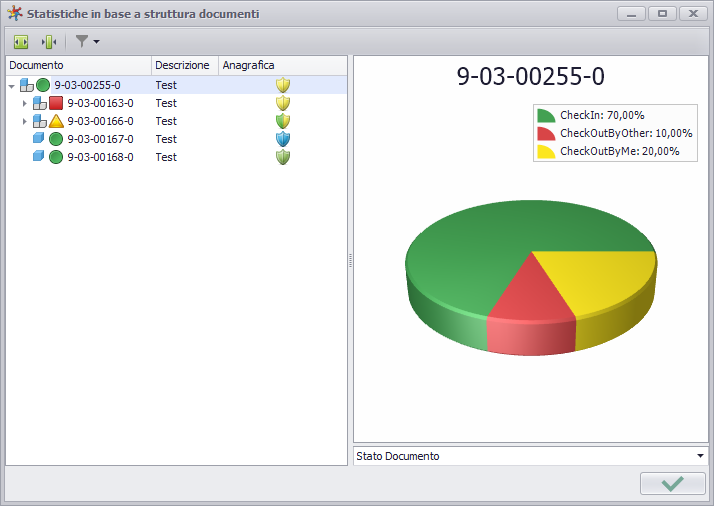The width and height of the screenshot is (714, 506).
Task: Click green-yellow shield in 9-03-00166-0 row
Action: 283,121
